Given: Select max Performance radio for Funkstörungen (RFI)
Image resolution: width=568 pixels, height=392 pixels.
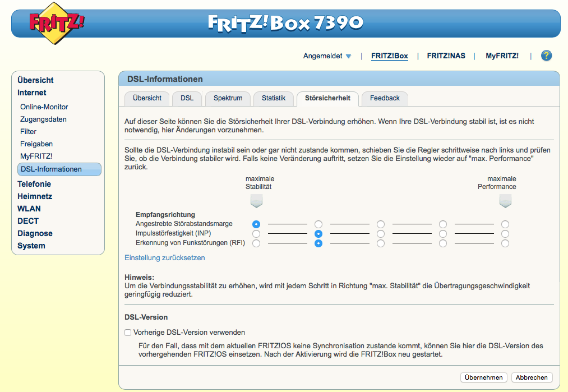Looking at the screenshot, I should point(505,243).
